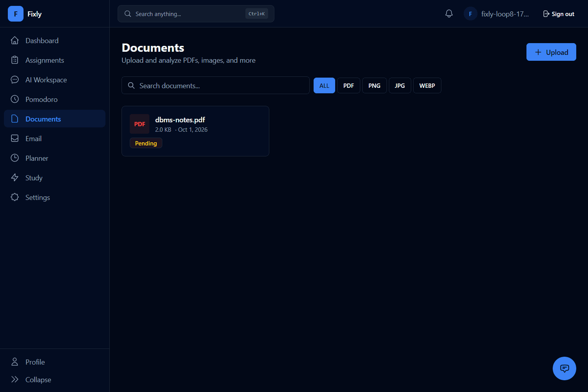Image resolution: width=588 pixels, height=392 pixels.
Task: Click the Email inbox icon
Action: coord(15,138)
